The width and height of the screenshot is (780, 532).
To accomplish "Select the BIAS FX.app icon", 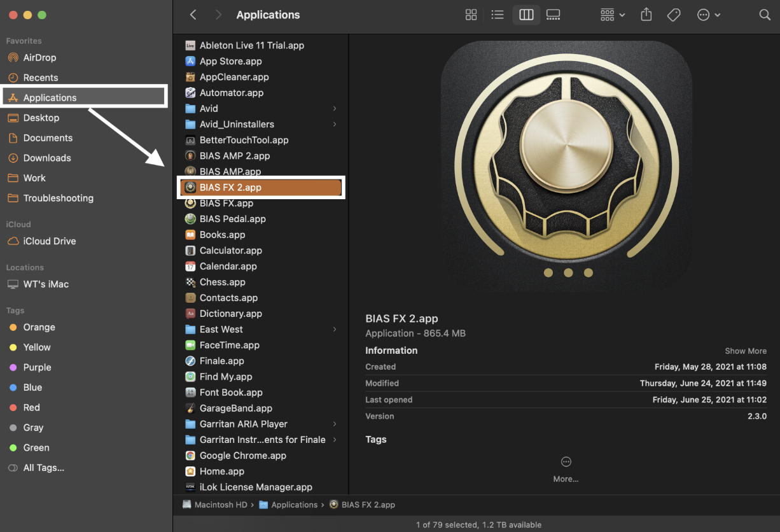I will [190, 203].
